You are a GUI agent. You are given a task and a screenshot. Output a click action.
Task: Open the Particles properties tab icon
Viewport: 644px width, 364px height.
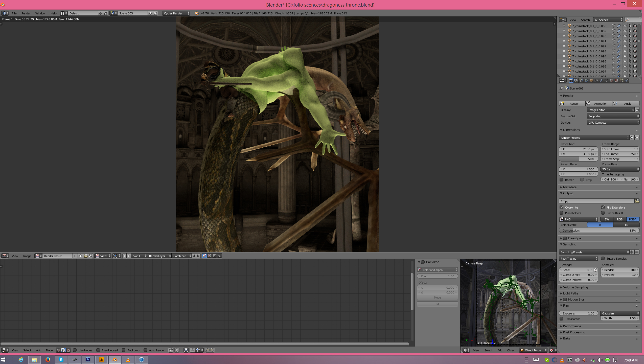(622, 80)
